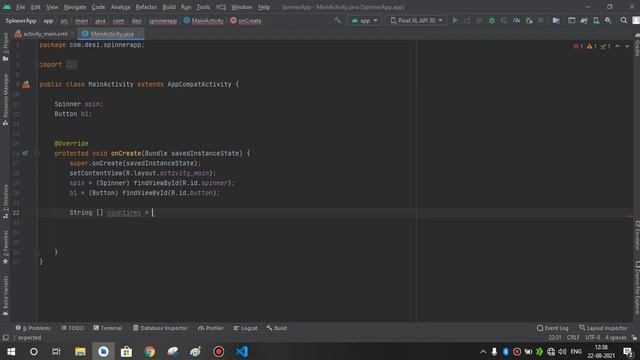Toggle the Favorites side panel
This screenshot has width=640, height=360.
tap(5, 247)
